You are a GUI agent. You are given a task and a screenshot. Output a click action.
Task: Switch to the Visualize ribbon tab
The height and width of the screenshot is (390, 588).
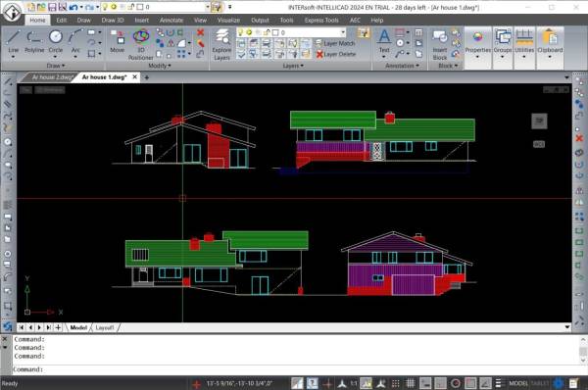228,21
